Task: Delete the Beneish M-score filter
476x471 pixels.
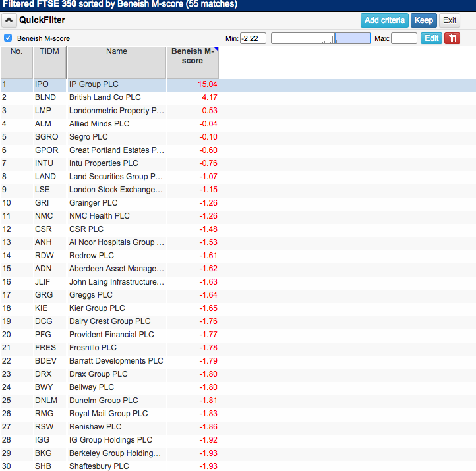Action: coord(452,38)
